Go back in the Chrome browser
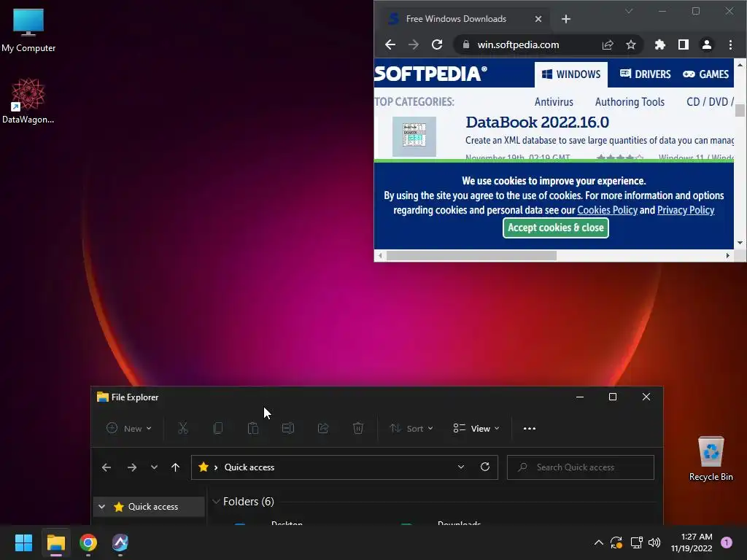The image size is (747, 560). (x=390, y=44)
